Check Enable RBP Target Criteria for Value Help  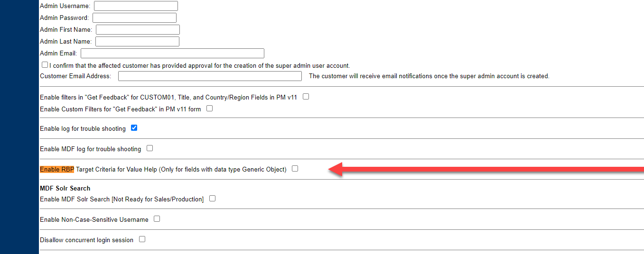click(x=295, y=169)
